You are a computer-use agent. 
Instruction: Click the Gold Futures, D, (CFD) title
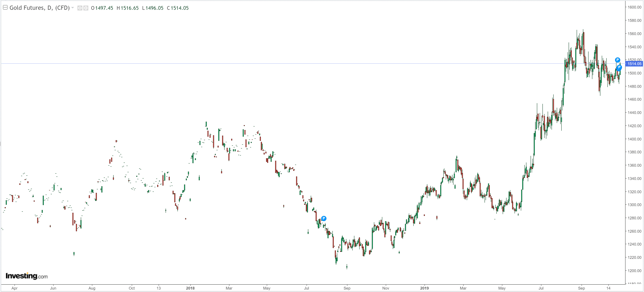(x=39, y=8)
